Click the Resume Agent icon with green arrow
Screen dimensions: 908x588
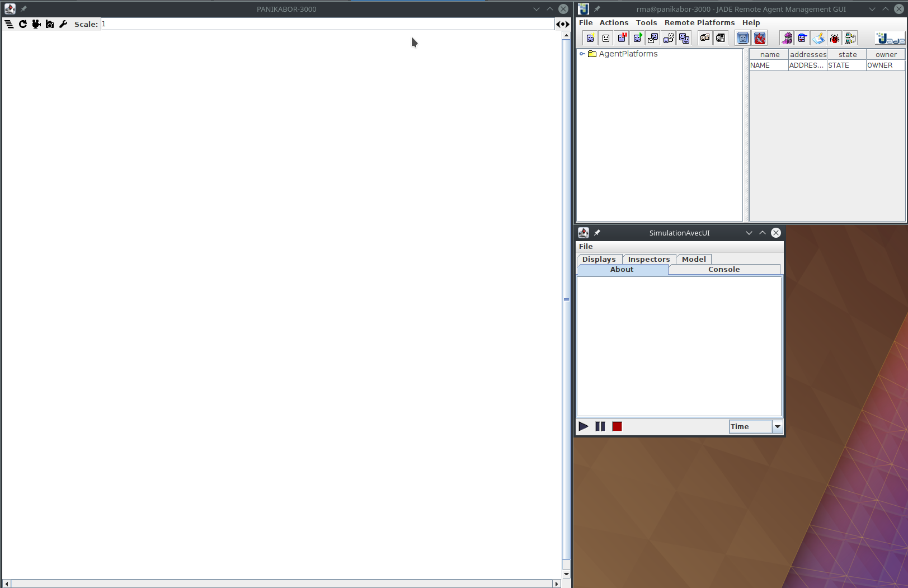click(x=637, y=38)
